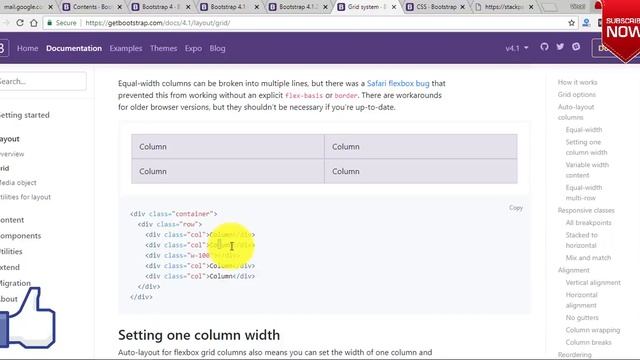Open Content sidebar section

12,220
